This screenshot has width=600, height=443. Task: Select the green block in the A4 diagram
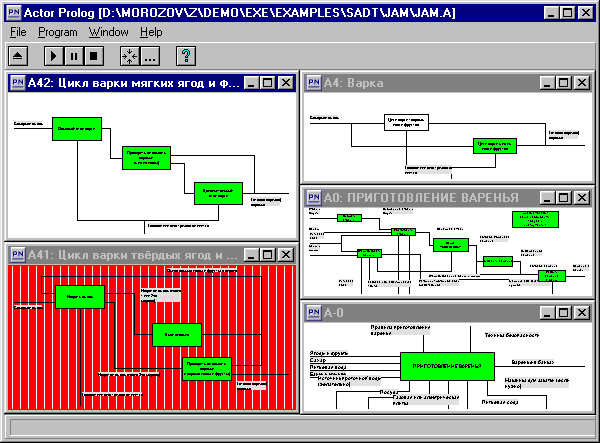pyautogui.click(x=495, y=146)
